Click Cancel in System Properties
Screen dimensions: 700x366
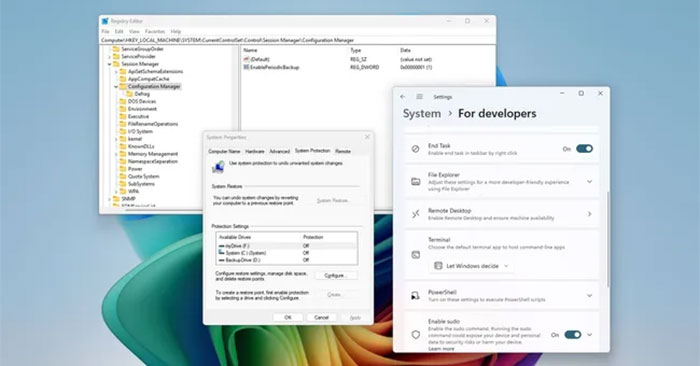tap(321, 317)
